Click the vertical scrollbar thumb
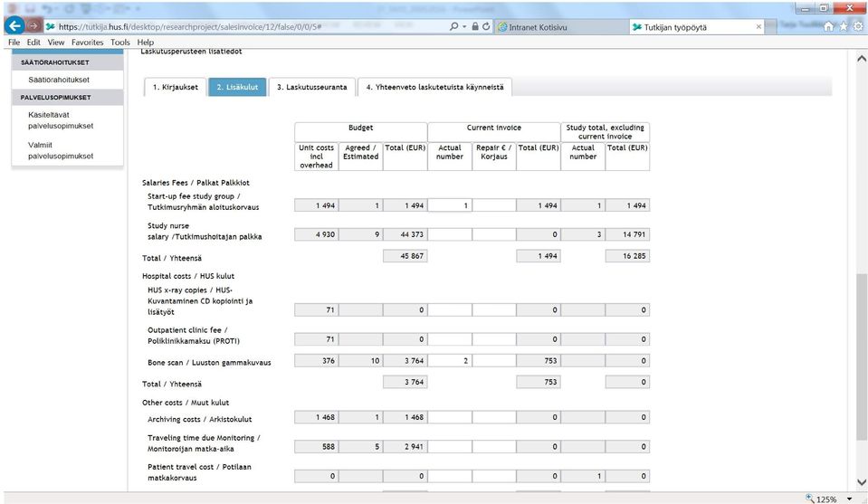 click(862, 357)
